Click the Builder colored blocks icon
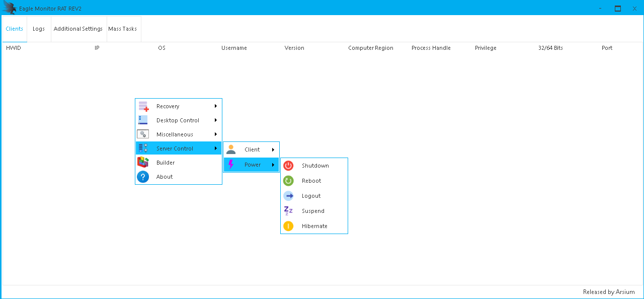 pyautogui.click(x=143, y=163)
